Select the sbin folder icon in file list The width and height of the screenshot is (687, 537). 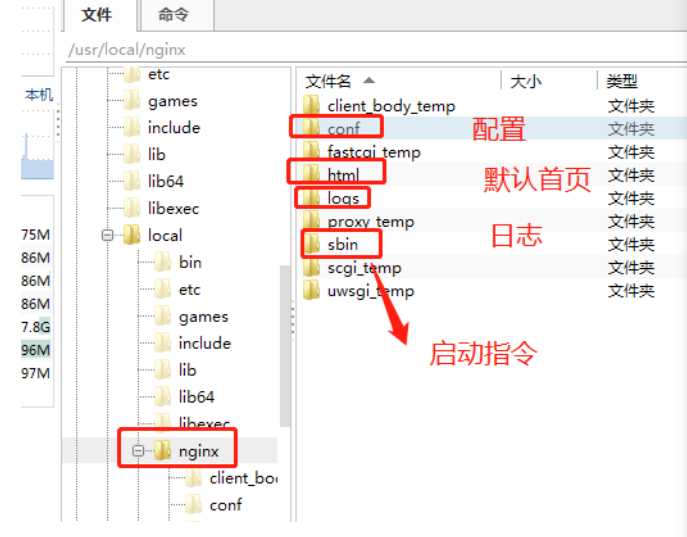click(x=312, y=244)
